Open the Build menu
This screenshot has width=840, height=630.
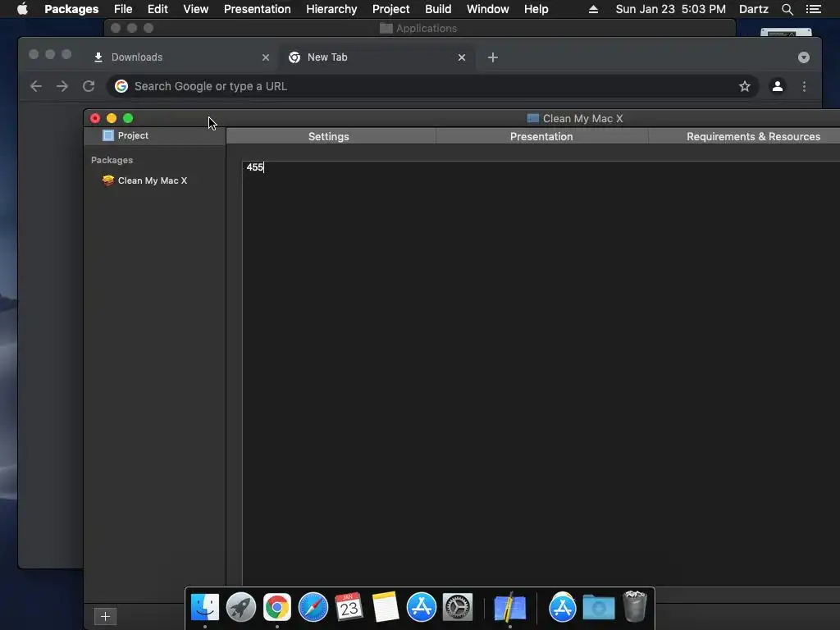(438, 9)
